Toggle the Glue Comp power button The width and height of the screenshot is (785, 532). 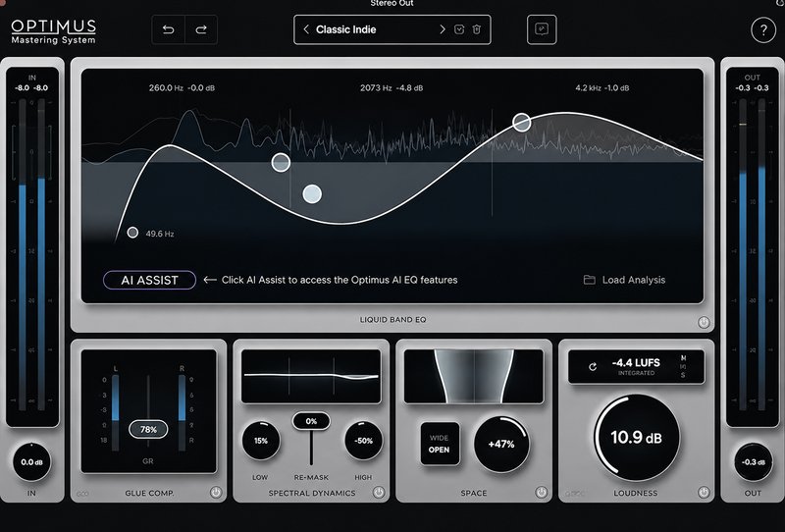[216, 492]
